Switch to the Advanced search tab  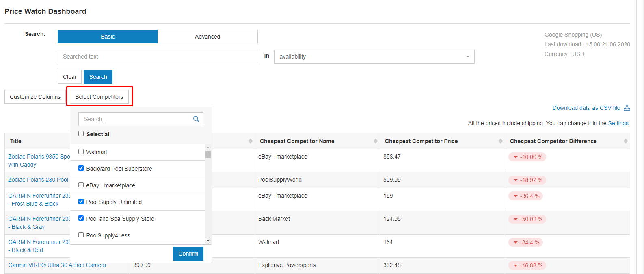[207, 37]
